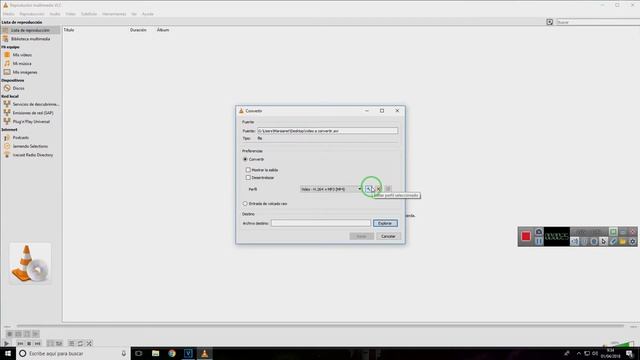Select Biblioteca multimedia in sidebar
Screen dimensions: 640x360
[x=30, y=39]
